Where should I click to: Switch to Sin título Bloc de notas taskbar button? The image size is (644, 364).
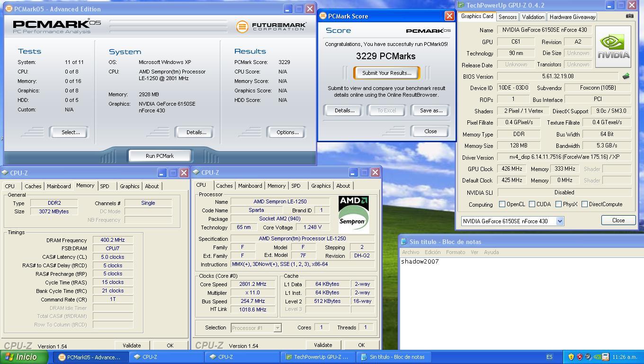click(394, 357)
